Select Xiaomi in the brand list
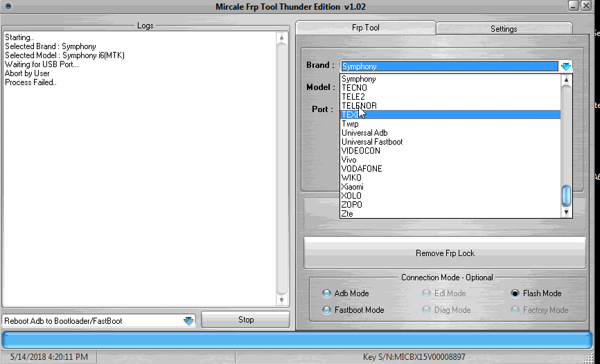Screen dimensions: 600x364 [450, 187]
